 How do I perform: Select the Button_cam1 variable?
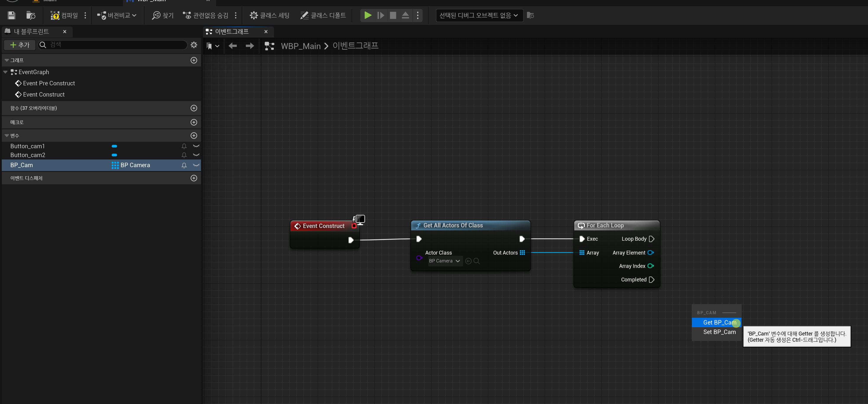pos(27,146)
